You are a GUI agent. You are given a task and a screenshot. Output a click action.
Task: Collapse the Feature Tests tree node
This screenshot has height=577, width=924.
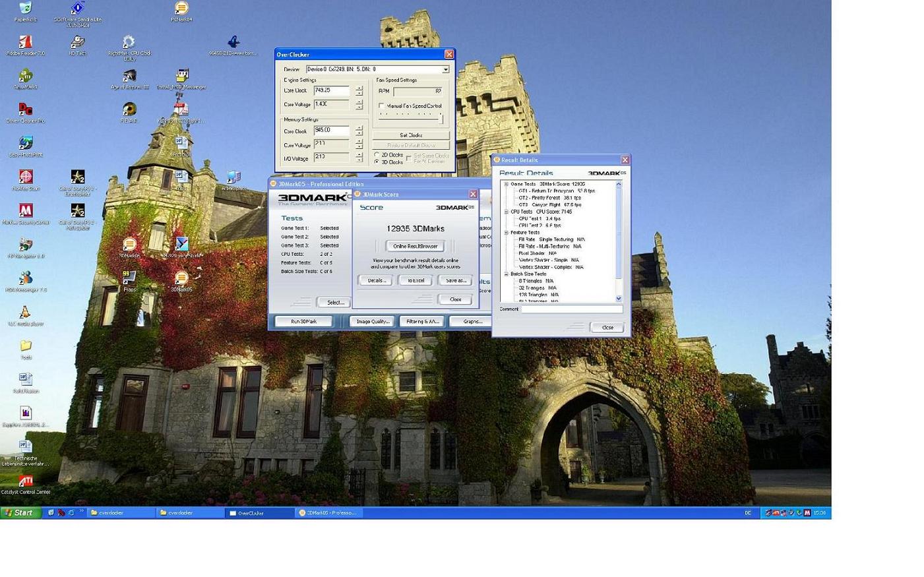507,233
